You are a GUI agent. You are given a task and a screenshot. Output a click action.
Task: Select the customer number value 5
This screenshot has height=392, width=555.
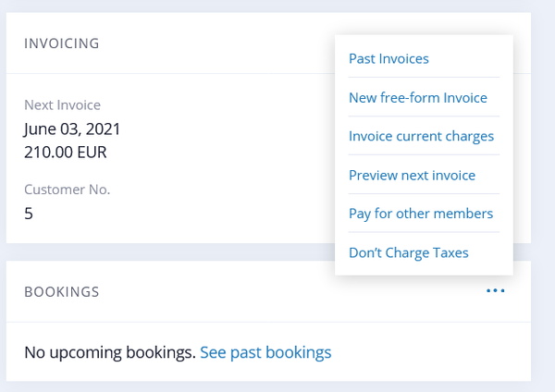(29, 213)
